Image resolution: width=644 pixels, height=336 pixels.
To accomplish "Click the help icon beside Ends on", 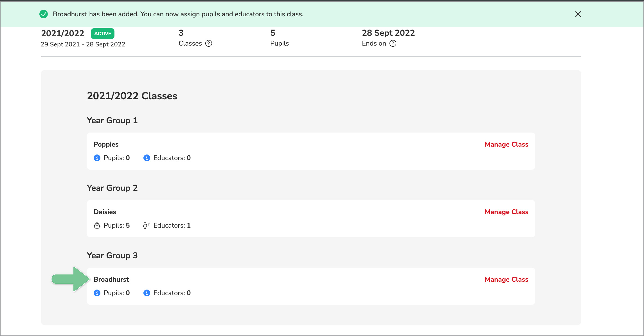I will (393, 43).
